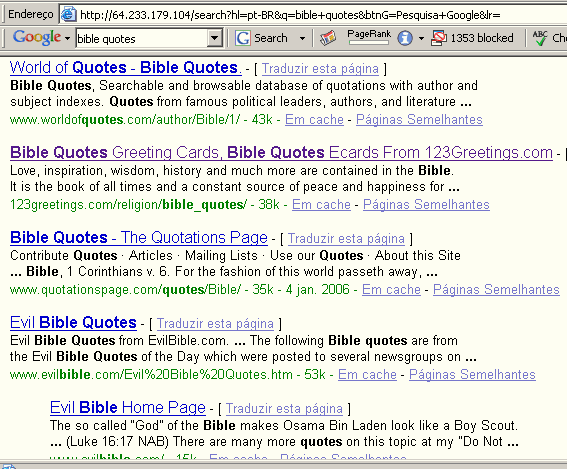Click the toolbar search field with bible quotes

point(142,38)
